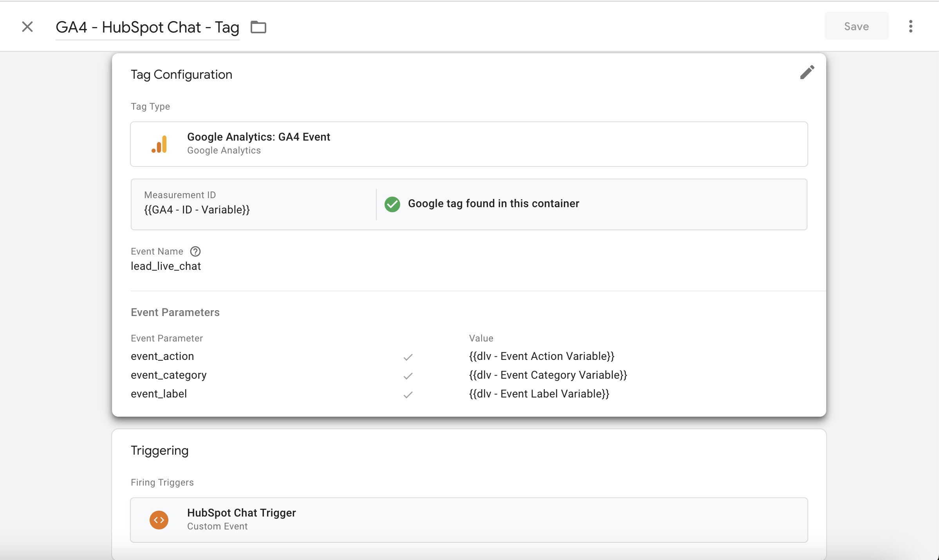Click the checkmark beside event_action

click(x=408, y=357)
